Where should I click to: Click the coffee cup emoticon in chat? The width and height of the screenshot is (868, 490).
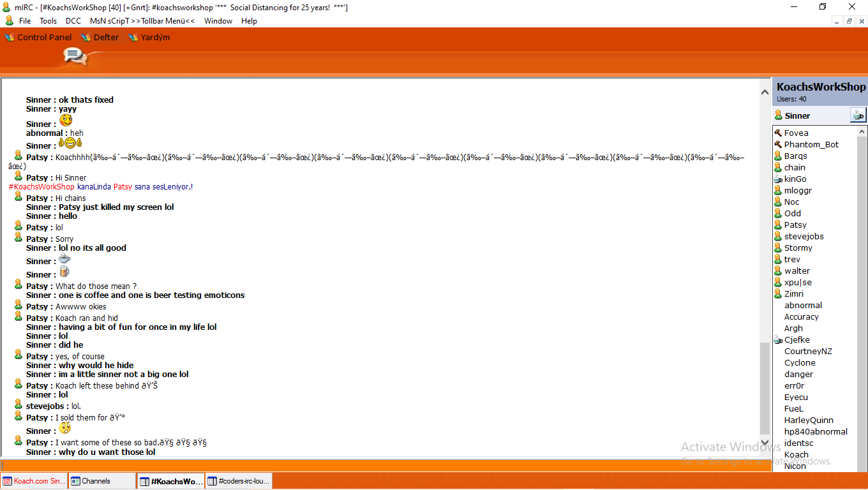pos(64,259)
